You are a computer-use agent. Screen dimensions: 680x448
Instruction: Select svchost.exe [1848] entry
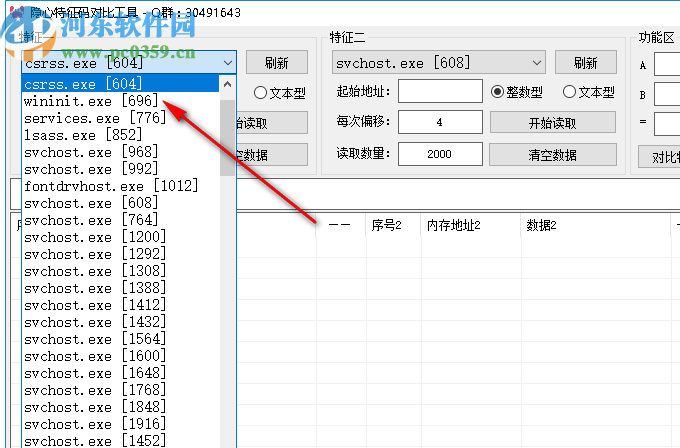click(x=121, y=407)
